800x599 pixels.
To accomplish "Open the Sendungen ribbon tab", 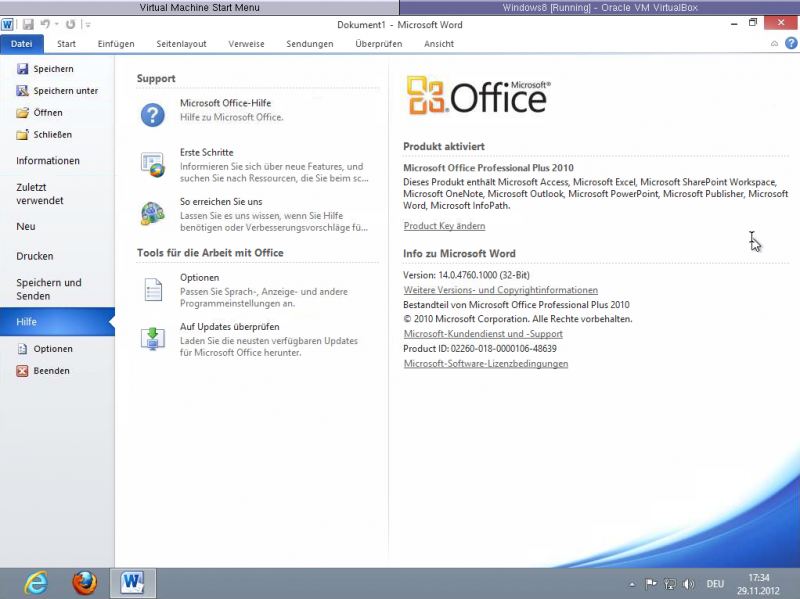I will click(x=310, y=44).
